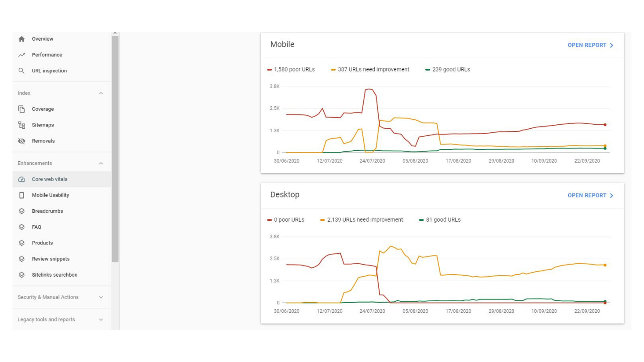The width and height of the screenshot is (644, 362).
Task: Click the Performance trend icon
Action: 21,55
